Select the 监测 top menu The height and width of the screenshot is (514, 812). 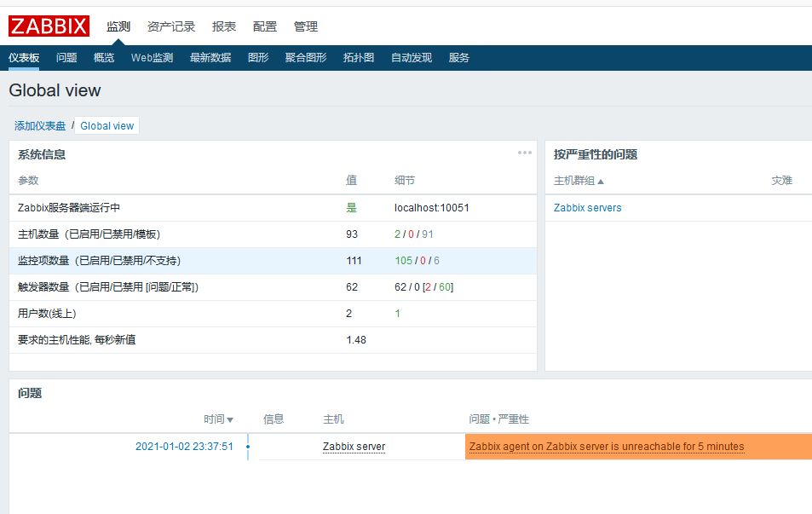(118, 26)
